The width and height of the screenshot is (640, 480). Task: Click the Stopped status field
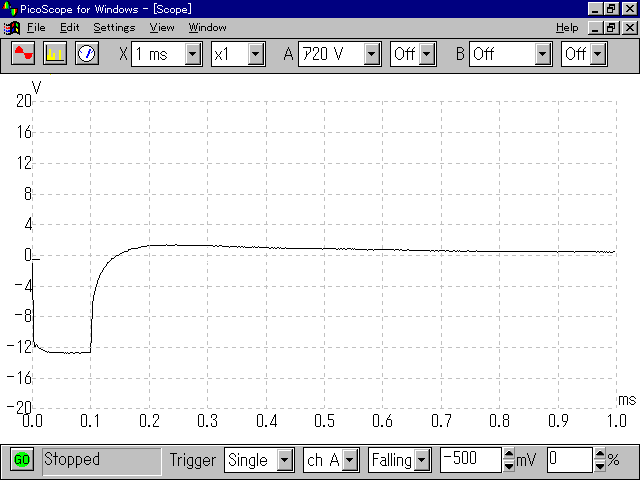[x=102, y=460]
